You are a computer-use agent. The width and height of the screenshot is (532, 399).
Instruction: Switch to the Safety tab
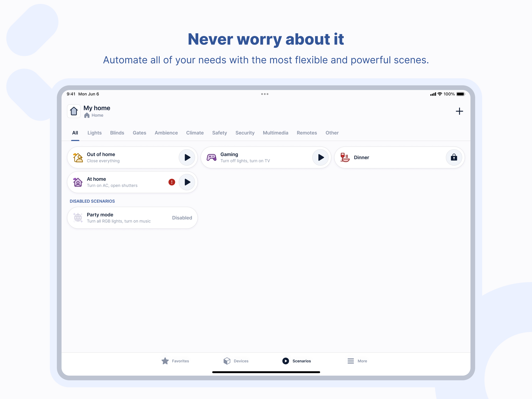(x=220, y=133)
